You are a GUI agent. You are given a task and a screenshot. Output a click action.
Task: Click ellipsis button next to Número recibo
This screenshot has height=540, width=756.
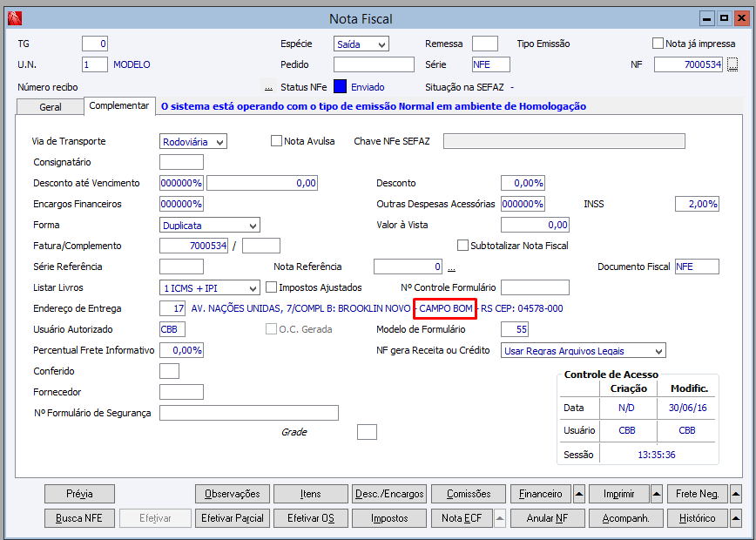coord(268,87)
